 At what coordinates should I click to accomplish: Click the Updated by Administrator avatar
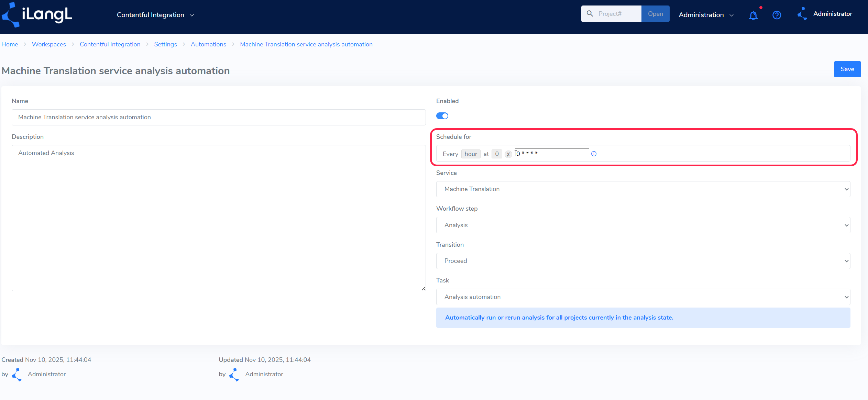[x=234, y=374]
